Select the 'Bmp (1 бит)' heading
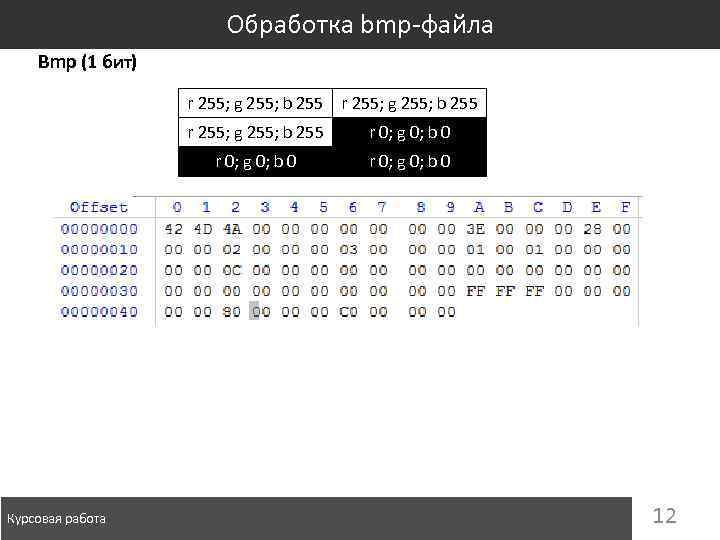Viewport: 720px width, 540px height. pyautogui.click(x=87, y=62)
